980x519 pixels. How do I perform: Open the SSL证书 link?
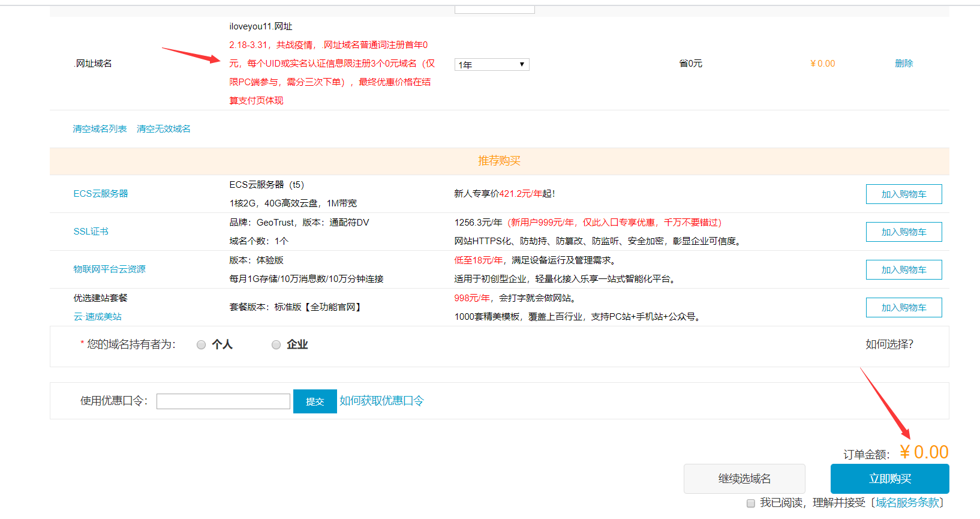[91, 232]
